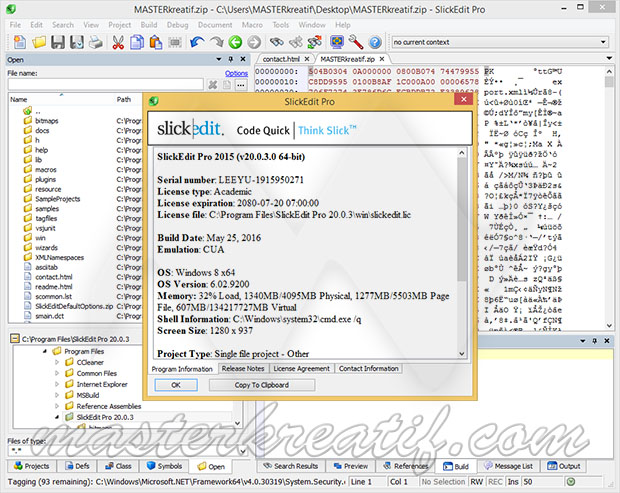Click the Find binoculars icon
Viewport: 620px width, 493px height.
[277, 42]
